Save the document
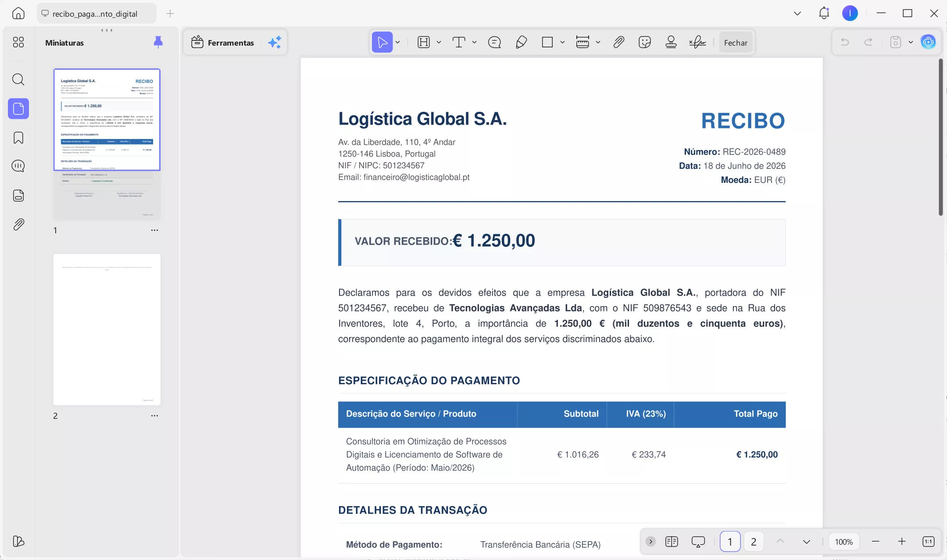This screenshot has height=560, width=947. click(x=895, y=42)
